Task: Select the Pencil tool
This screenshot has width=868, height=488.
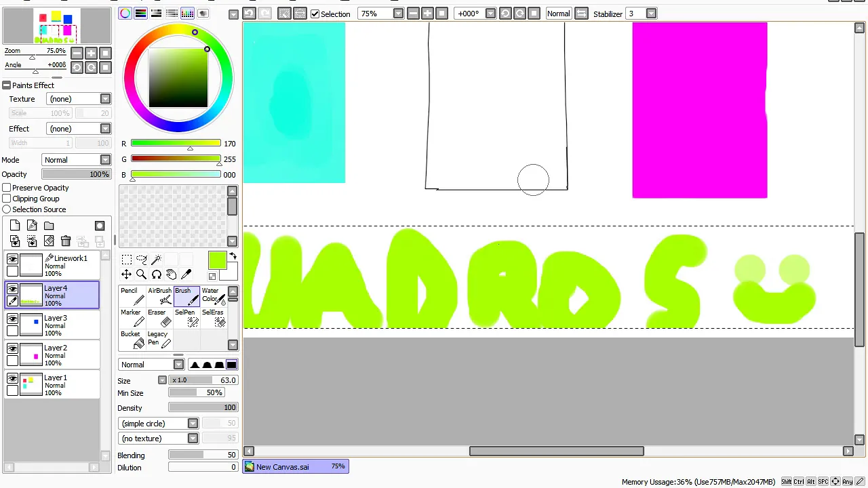Action: (x=132, y=296)
